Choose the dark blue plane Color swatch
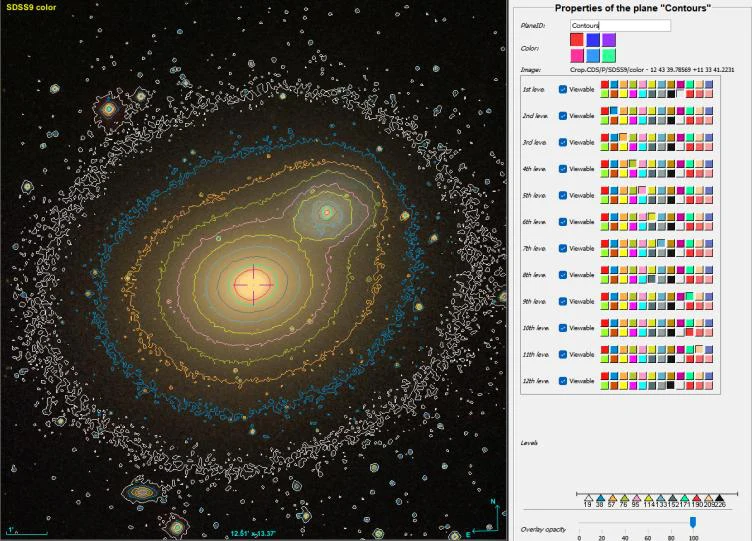The image size is (752, 541). point(593,39)
